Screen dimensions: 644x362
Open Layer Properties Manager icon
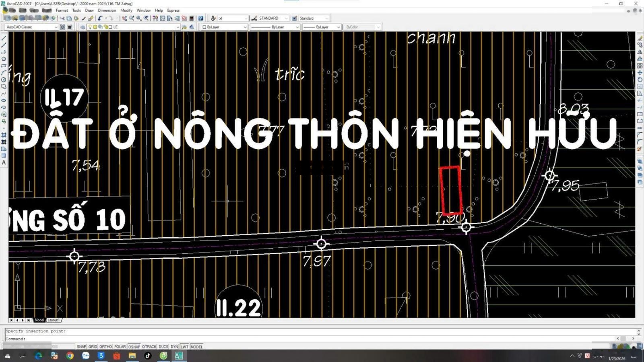(x=83, y=27)
